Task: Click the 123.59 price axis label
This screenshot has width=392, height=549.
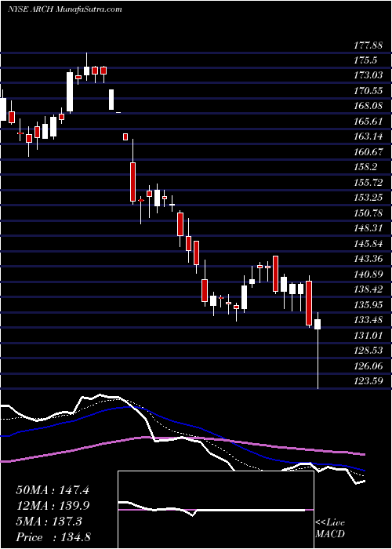Action: [369, 380]
